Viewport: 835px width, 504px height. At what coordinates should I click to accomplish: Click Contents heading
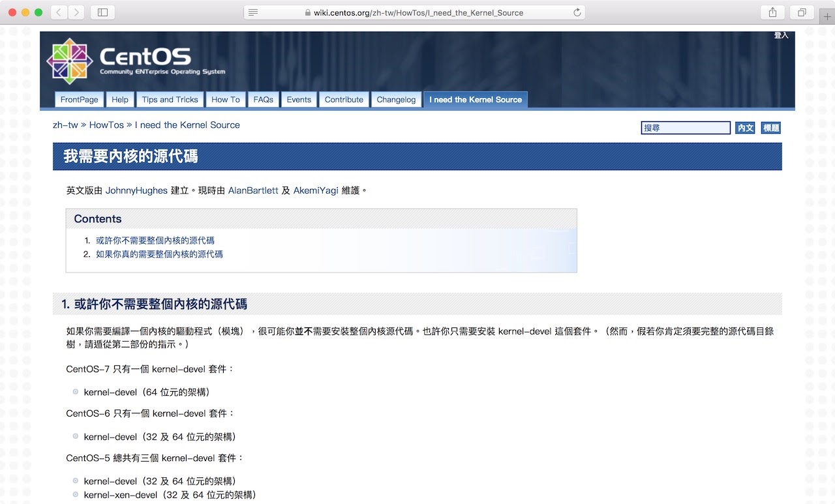98,219
